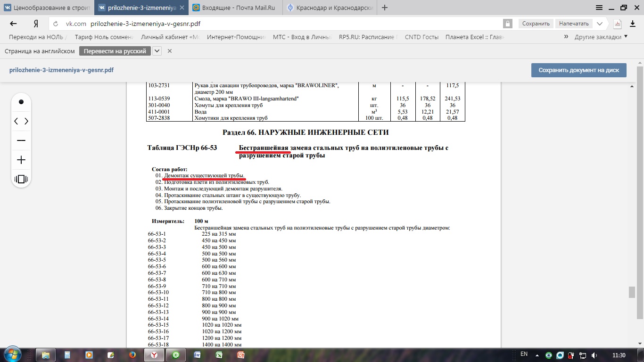Switch to the Ценообразование в строит tab

[47, 8]
